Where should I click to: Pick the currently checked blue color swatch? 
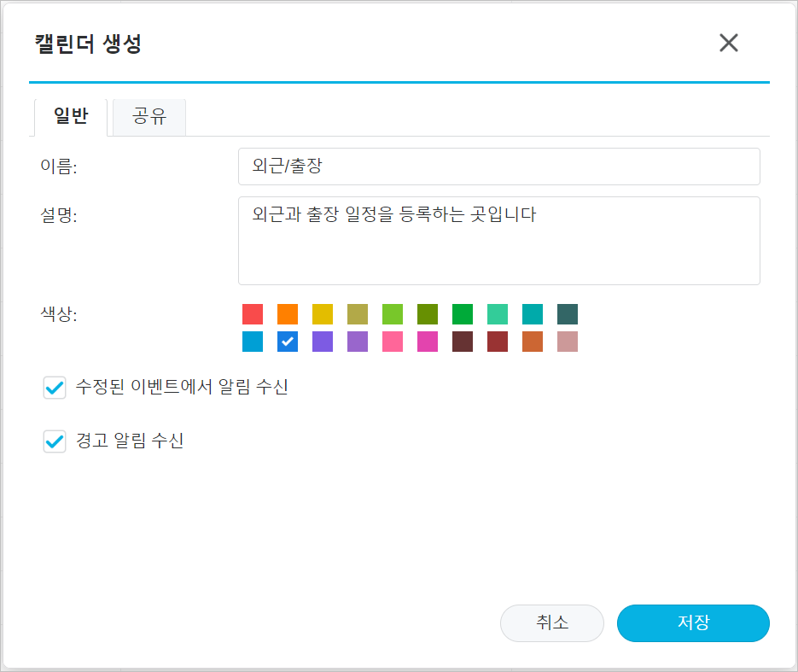click(x=287, y=342)
